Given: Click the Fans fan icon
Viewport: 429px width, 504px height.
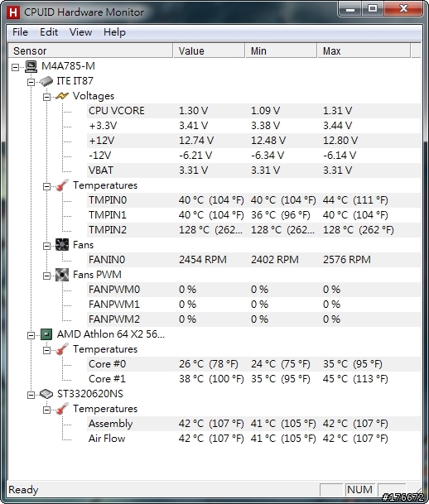Looking at the screenshot, I should click(x=62, y=245).
